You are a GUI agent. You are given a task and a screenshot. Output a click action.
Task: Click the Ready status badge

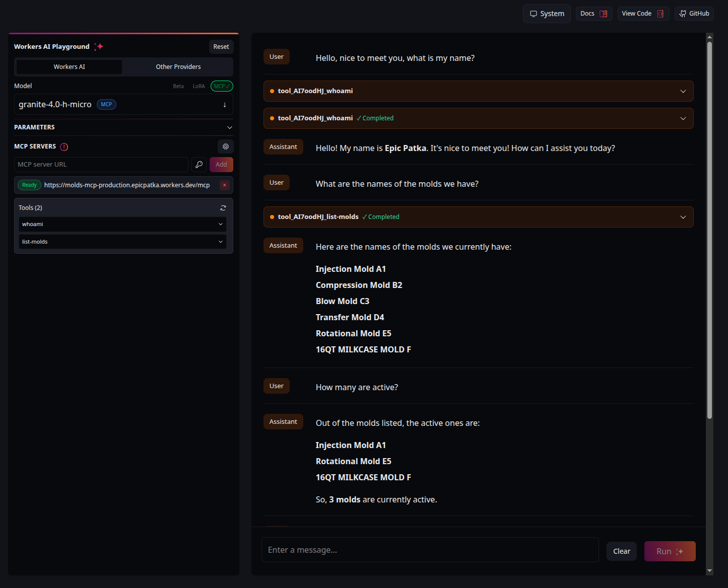[x=29, y=185]
